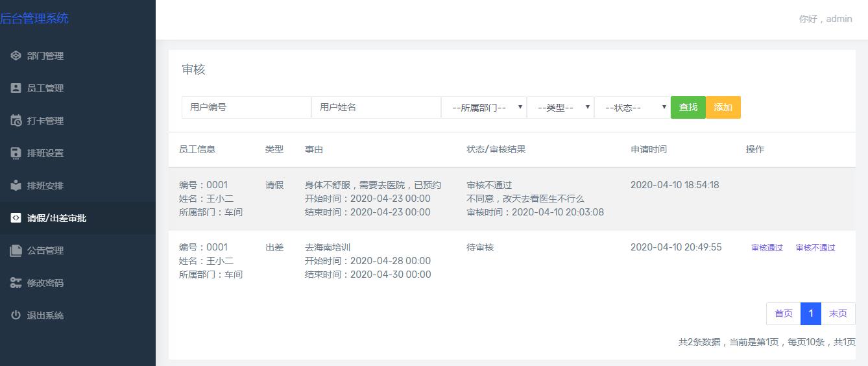Open the --类型-- dropdown
Image resolution: width=868 pixels, height=366 pixels.
(x=561, y=107)
